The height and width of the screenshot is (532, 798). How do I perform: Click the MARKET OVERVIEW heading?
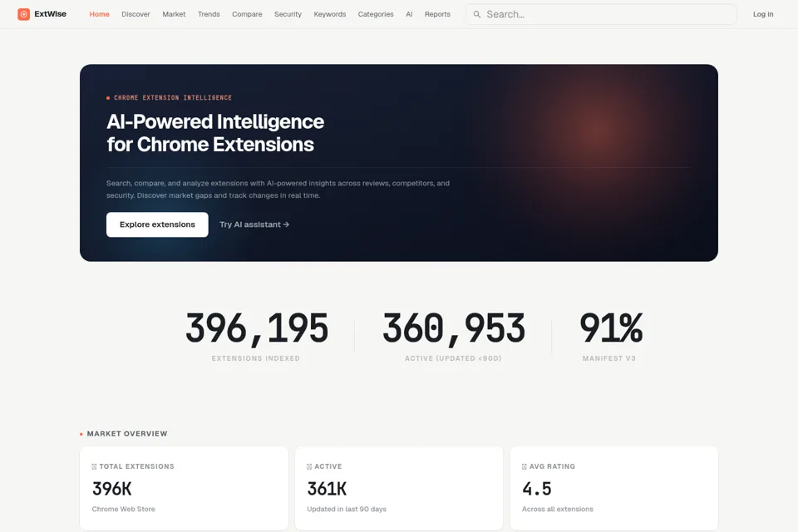(127, 434)
